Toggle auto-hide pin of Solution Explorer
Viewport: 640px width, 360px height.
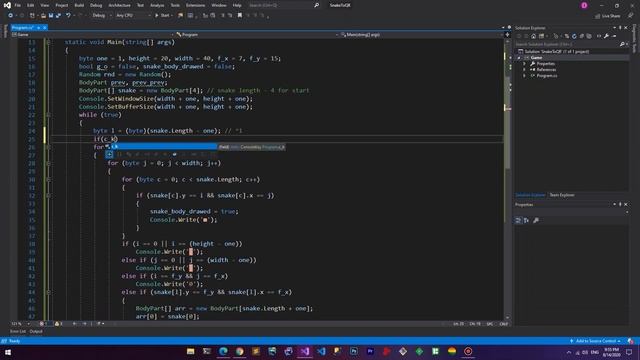coord(620,28)
